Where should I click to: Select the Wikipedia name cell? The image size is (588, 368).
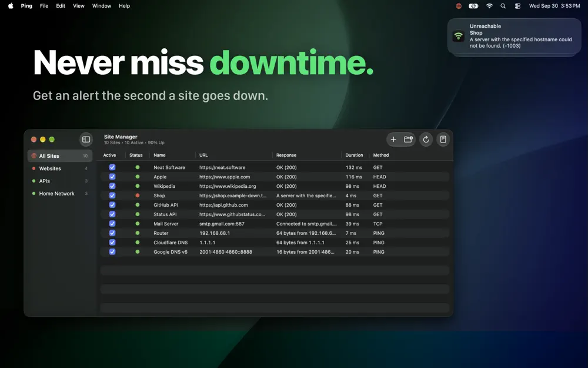click(164, 186)
